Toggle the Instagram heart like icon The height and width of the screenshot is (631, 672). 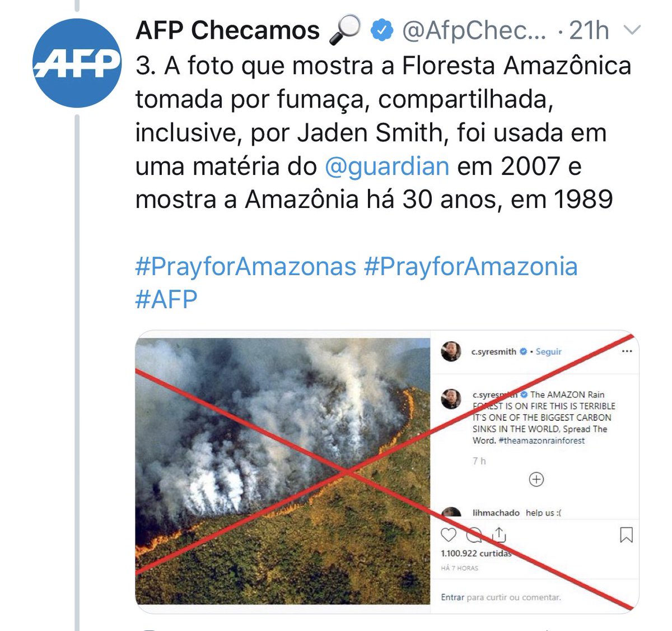449,535
